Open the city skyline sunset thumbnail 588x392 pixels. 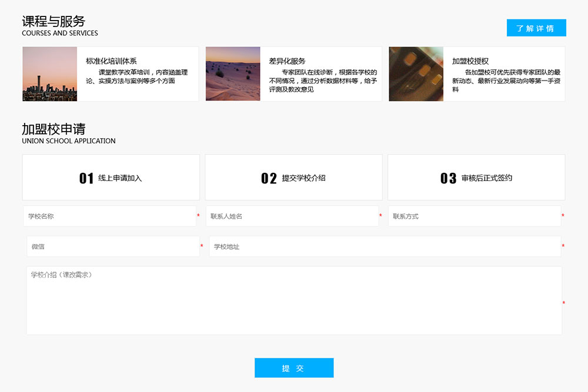point(50,74)
